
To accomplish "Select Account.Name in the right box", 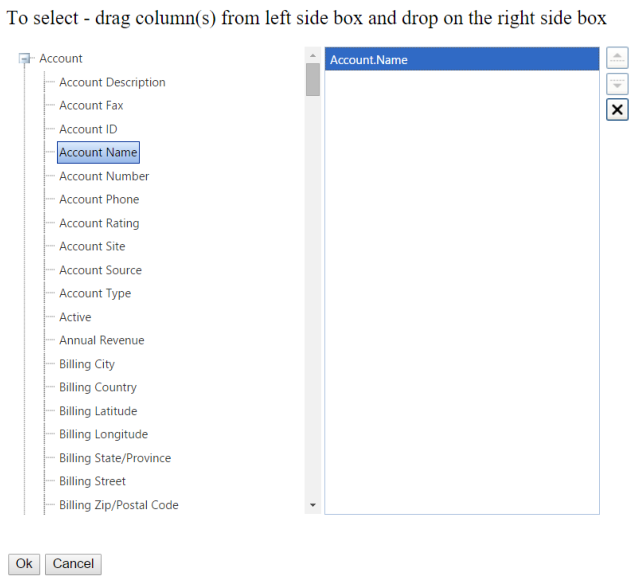I will pyautogui.click(x=462, y=60).
